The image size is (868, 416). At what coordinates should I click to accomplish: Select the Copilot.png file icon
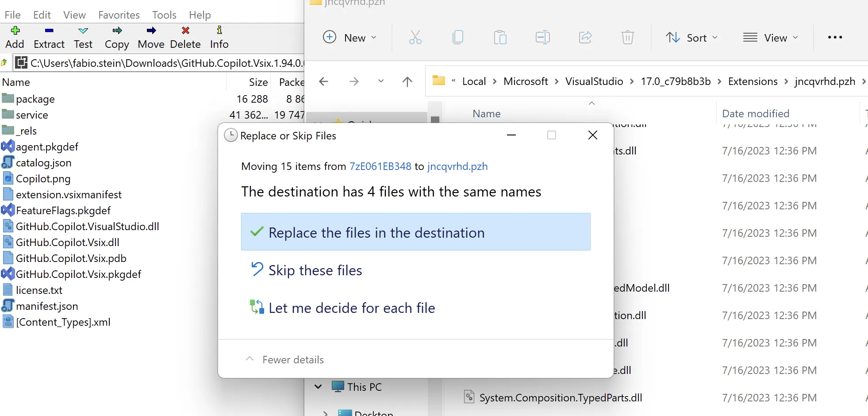pos(8,178)
